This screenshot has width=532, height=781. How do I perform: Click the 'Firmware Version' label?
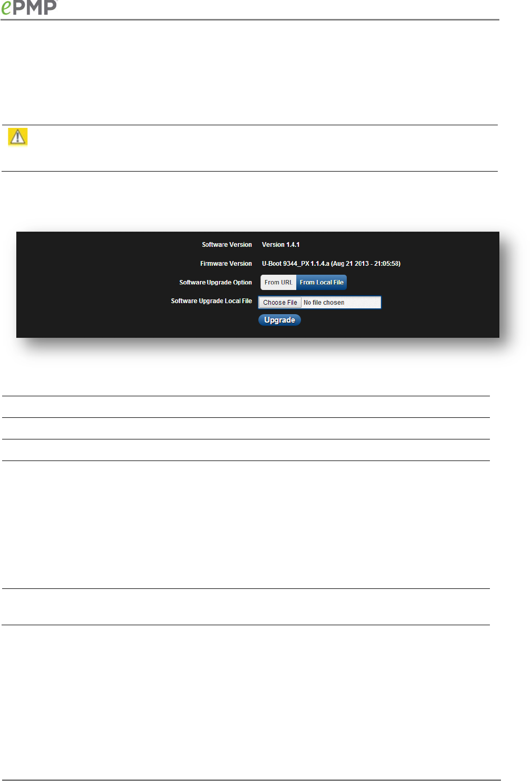[x=226, y=264]
